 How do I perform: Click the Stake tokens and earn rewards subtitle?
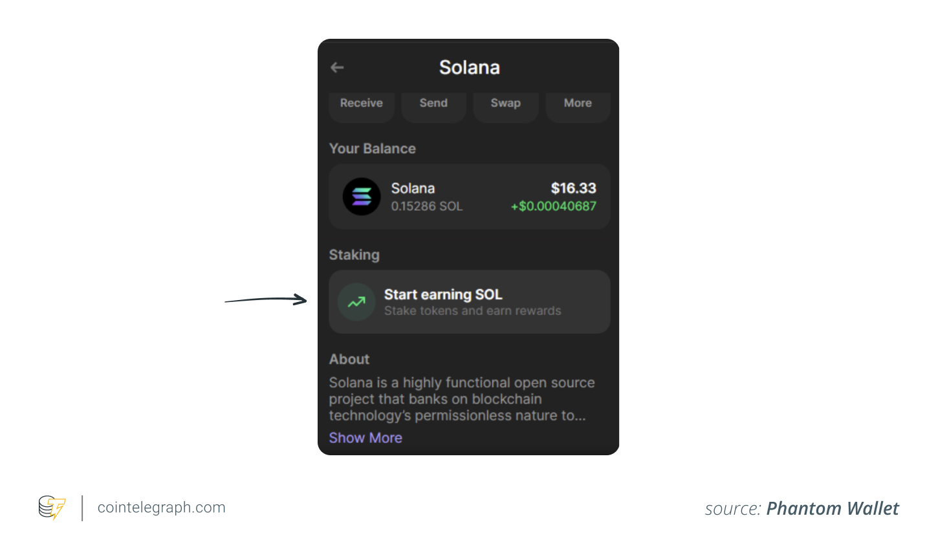pos(471,311)
